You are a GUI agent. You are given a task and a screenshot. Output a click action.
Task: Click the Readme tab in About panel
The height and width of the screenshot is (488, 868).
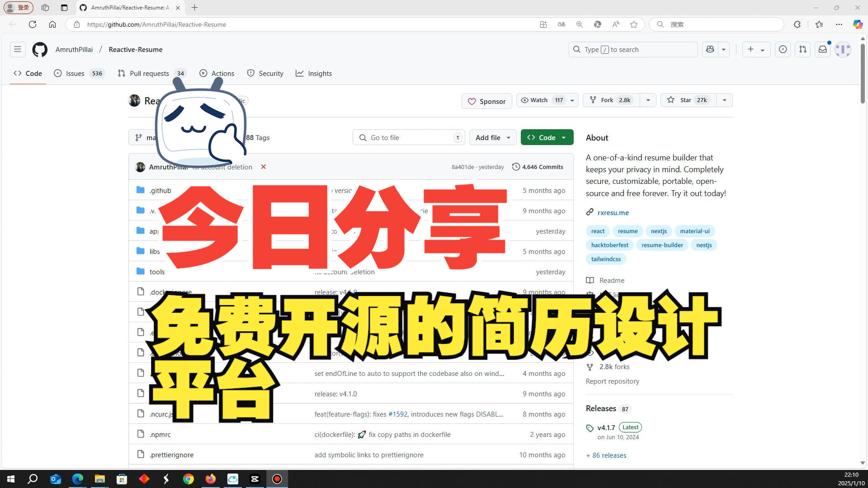click(x=612, y=280)
